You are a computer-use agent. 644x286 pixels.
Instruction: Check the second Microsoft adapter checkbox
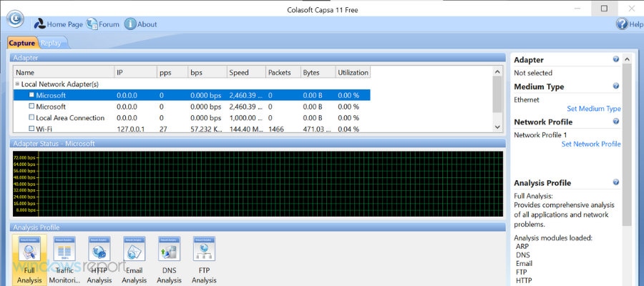31,107
